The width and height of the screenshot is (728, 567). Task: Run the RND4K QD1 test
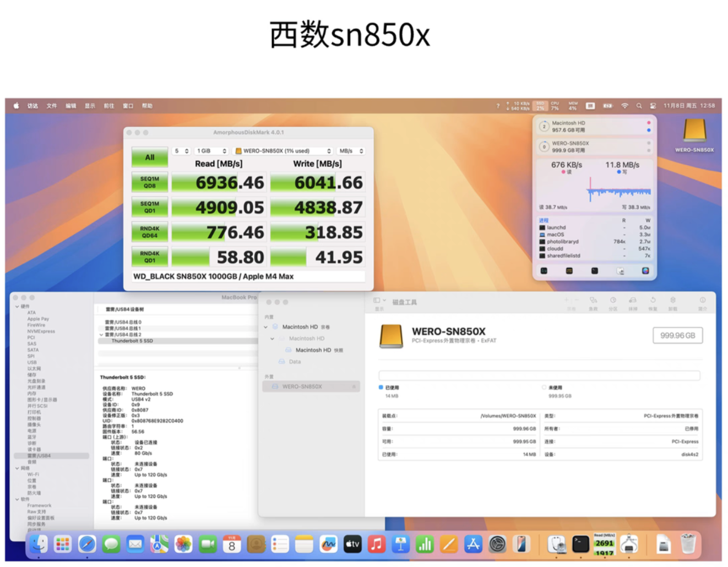150,257
